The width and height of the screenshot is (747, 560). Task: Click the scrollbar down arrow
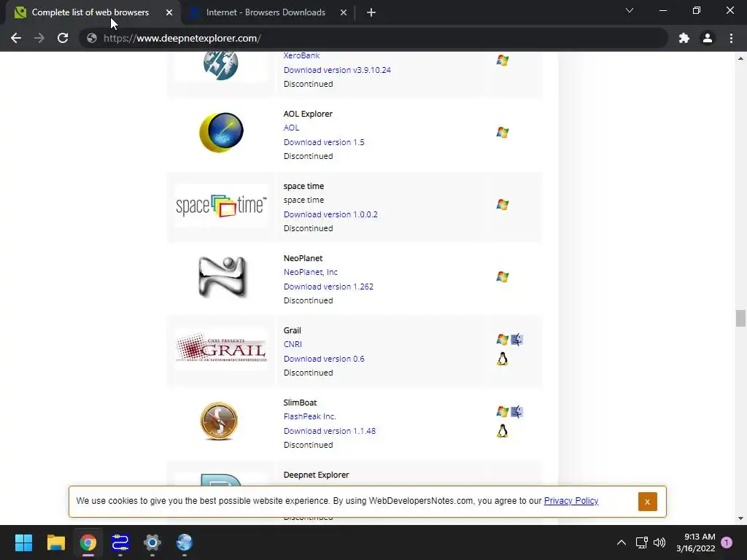click(740, 518)
